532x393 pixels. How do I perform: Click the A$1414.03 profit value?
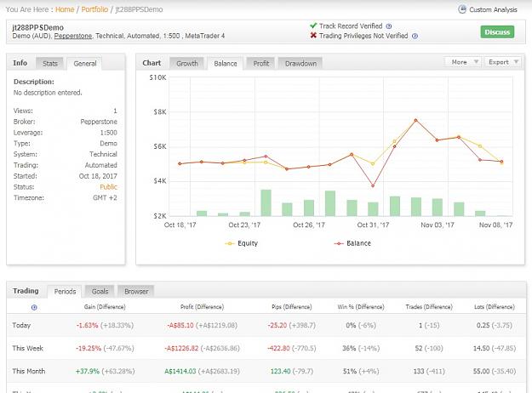(180, 371)
